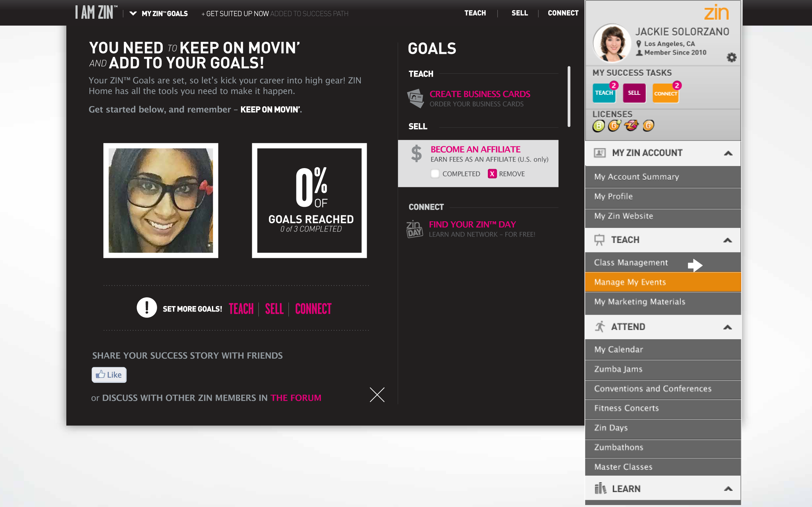Click the teal TEACH success task badge
The height and width of the screenshot is (507, 812).
pos(604,93)
